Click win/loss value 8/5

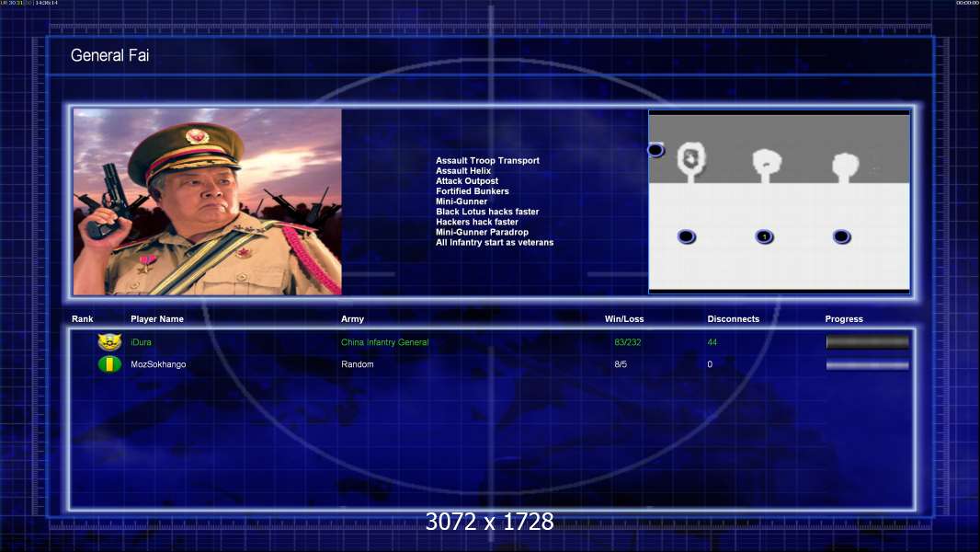(x=621, y=363)
